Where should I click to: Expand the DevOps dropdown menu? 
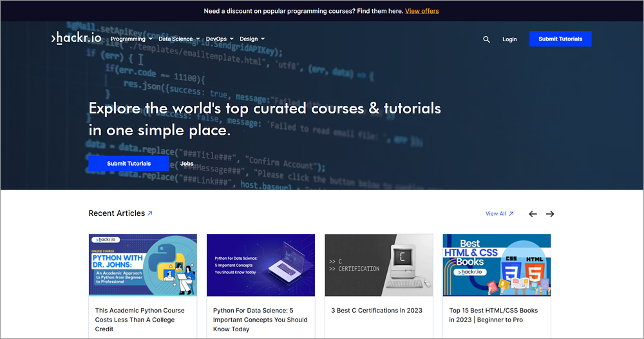[x=220, y=39]
